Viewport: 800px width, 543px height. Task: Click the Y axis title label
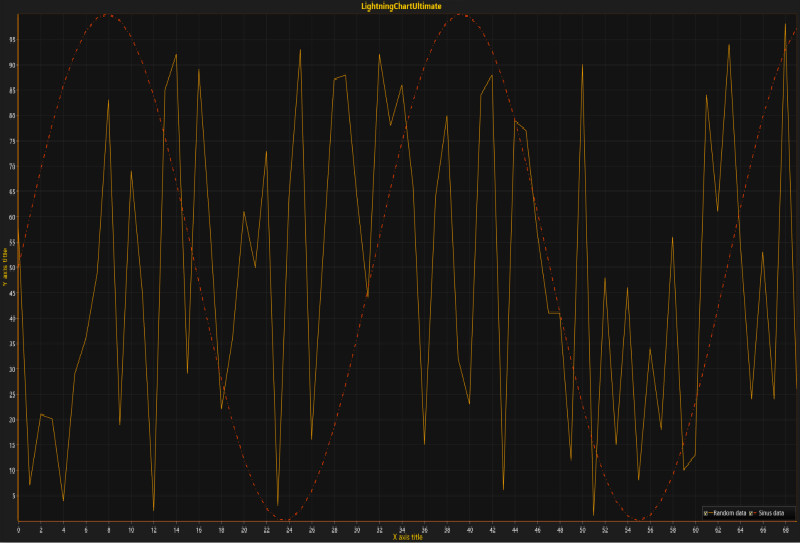click(x=5, y=268)
